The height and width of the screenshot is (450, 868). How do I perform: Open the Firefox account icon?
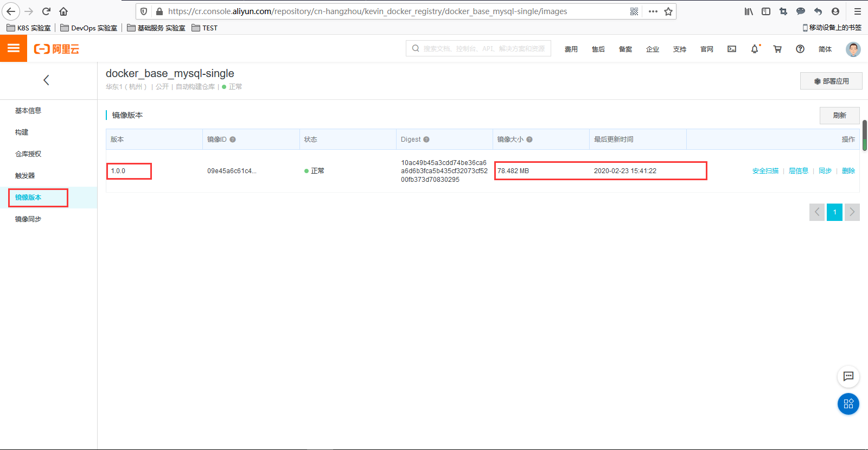[835, 11]
